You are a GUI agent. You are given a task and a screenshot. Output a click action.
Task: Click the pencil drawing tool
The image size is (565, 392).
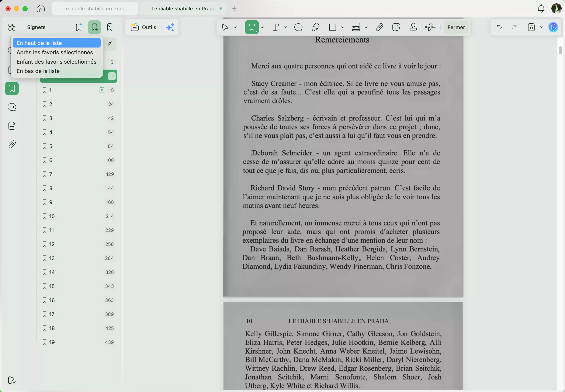pos(316,27)
